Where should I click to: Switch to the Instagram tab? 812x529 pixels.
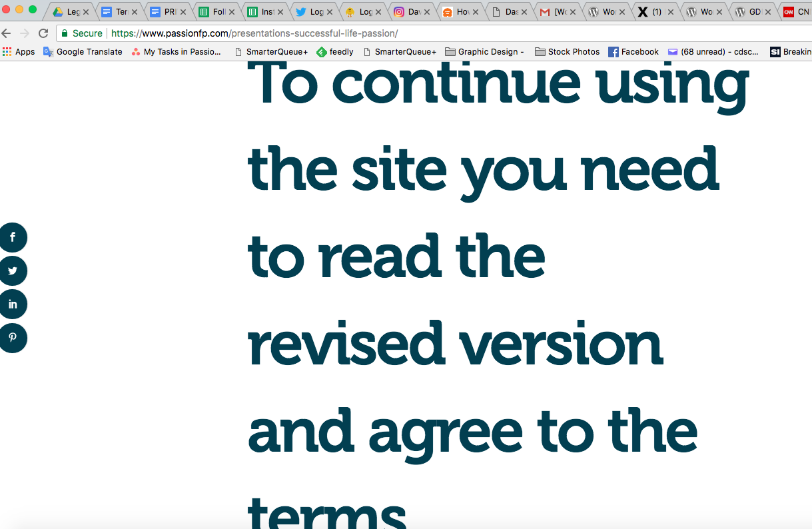(406, 11)
